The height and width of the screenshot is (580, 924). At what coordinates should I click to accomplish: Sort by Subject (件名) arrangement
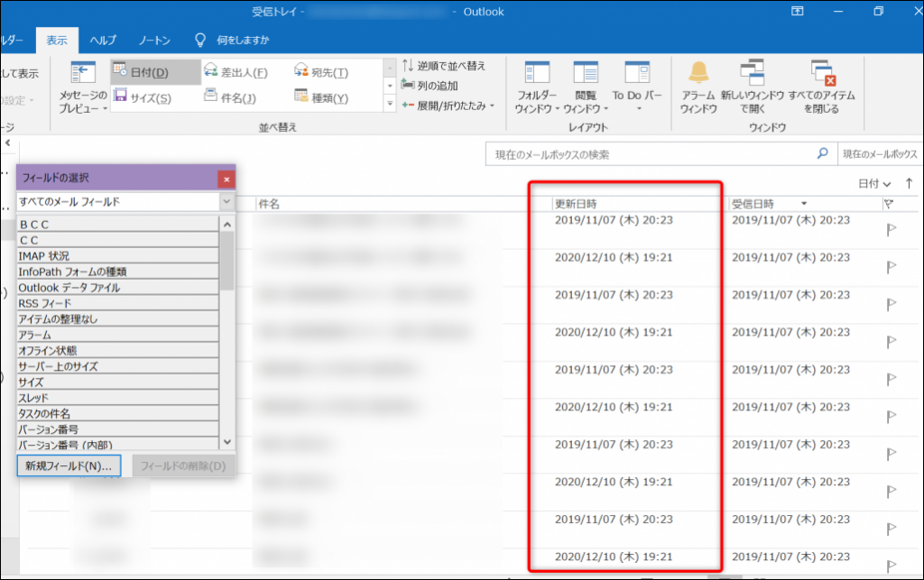pyautogui.click(x=230, y=97)
